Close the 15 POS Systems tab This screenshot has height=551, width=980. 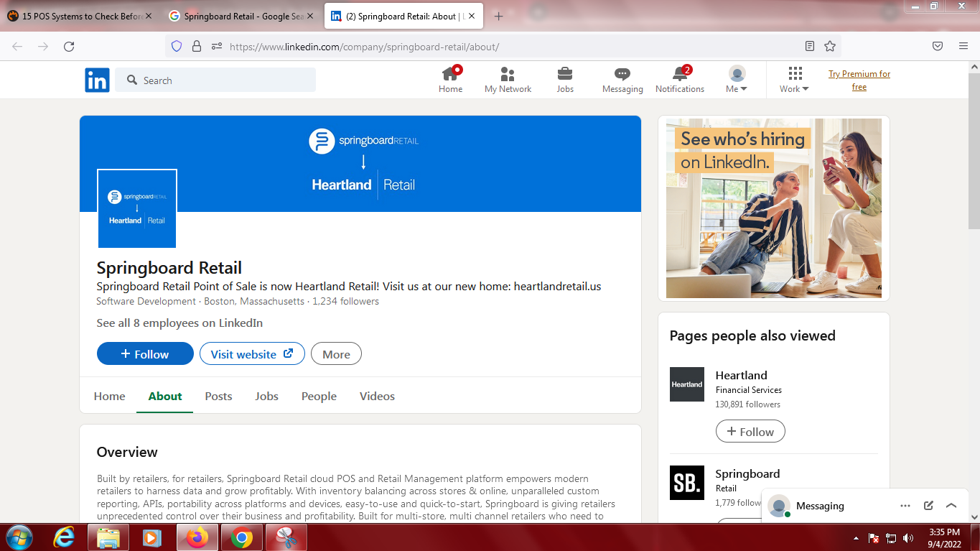(149, 16)
